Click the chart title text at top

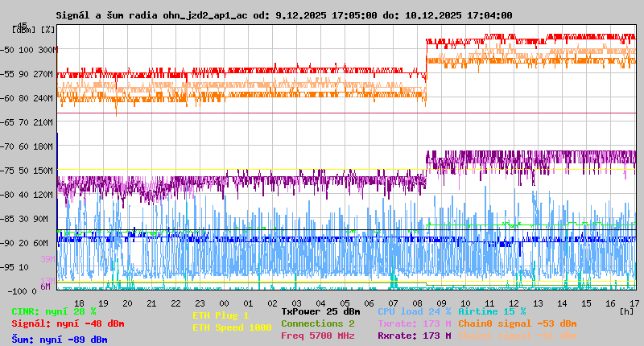(283, 15)
